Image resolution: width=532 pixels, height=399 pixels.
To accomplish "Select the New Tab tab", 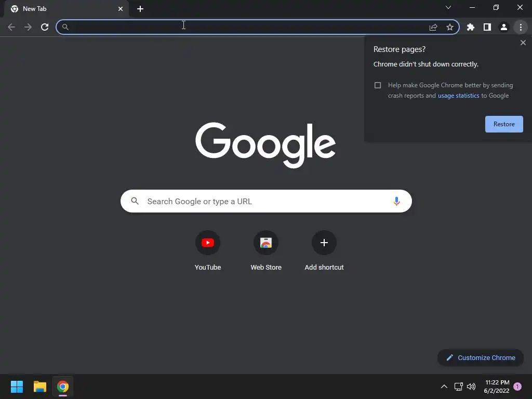I will pyautogui.click(x=66, y=9).
